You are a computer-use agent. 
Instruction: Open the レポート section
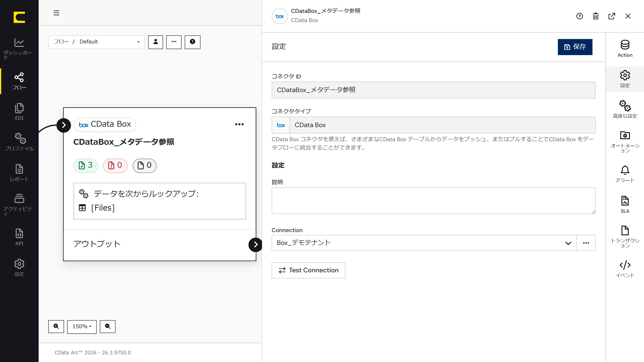coord(19,173)
